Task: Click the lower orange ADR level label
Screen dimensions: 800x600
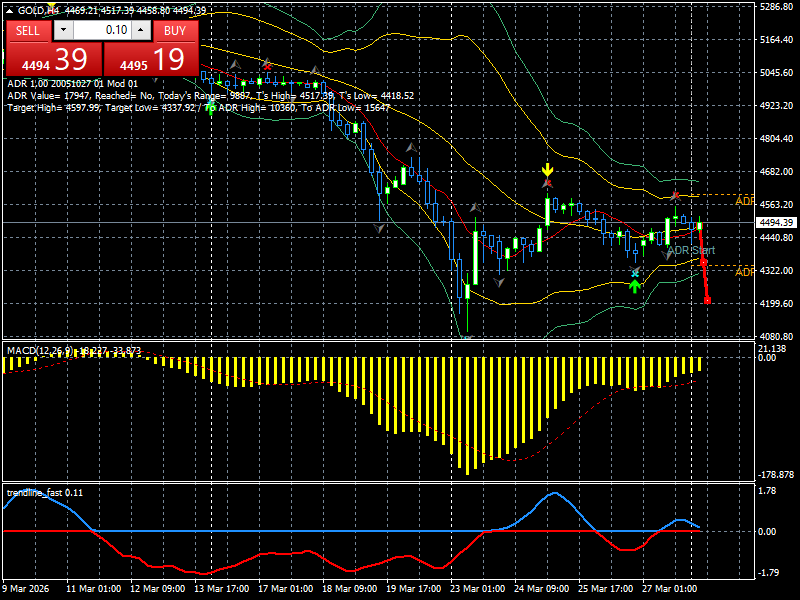Action: tap(744, 271)
